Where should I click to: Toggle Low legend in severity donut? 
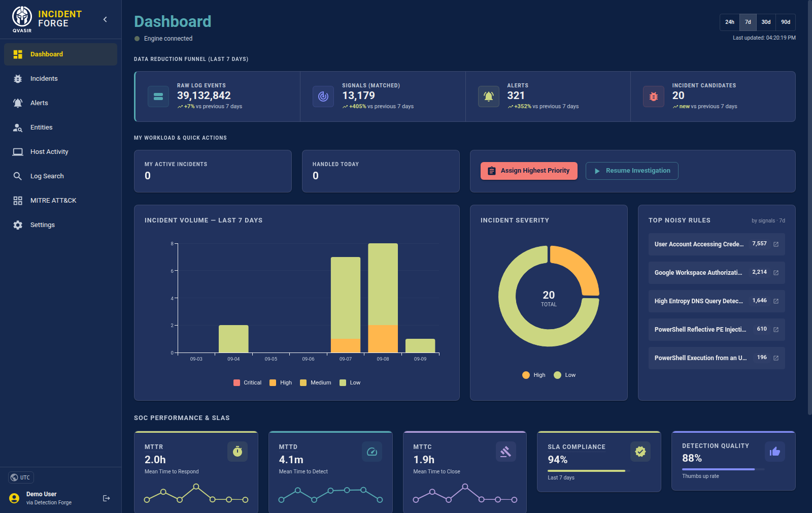point(565,375)
